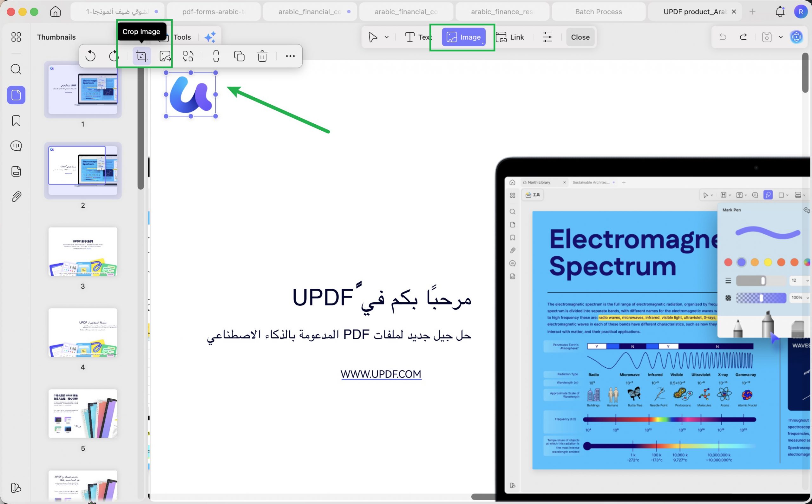Delete the selected image with trash icon
The image size is (812, 504).
tap(263, 56)
